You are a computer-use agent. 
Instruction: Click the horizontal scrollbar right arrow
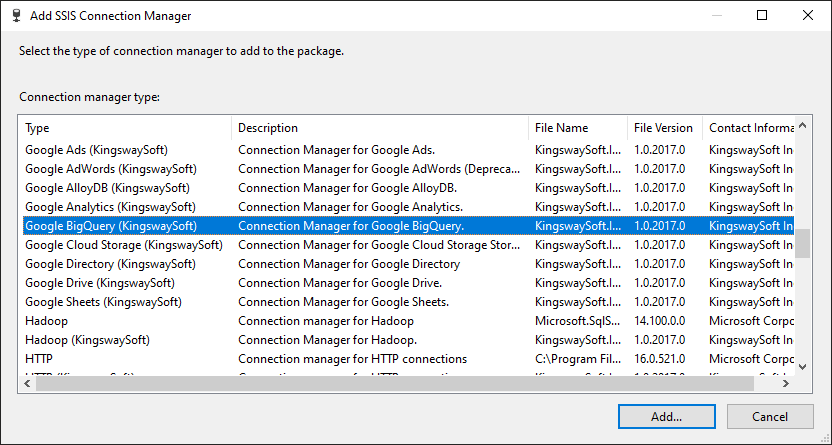tap(786, 383)
